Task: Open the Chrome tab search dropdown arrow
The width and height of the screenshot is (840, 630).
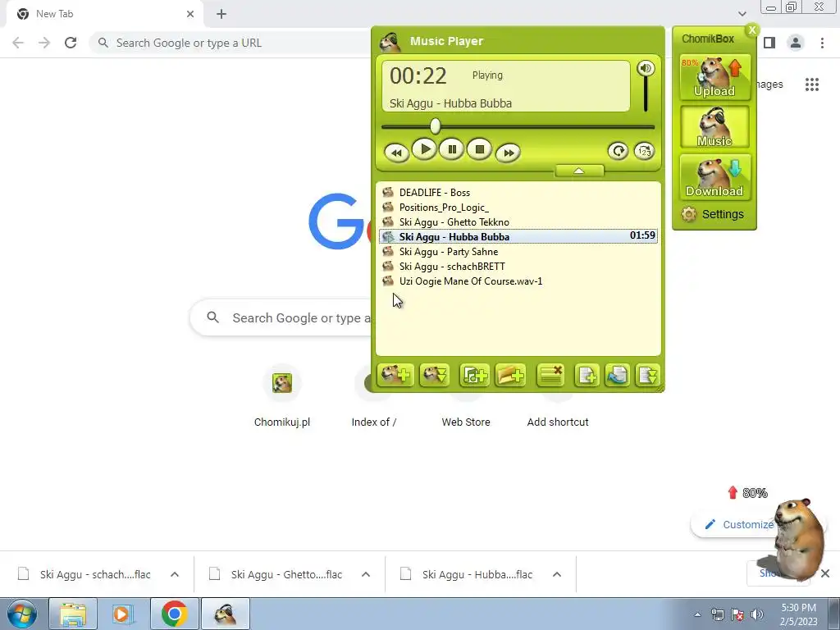Action: [x=742, y=14]
